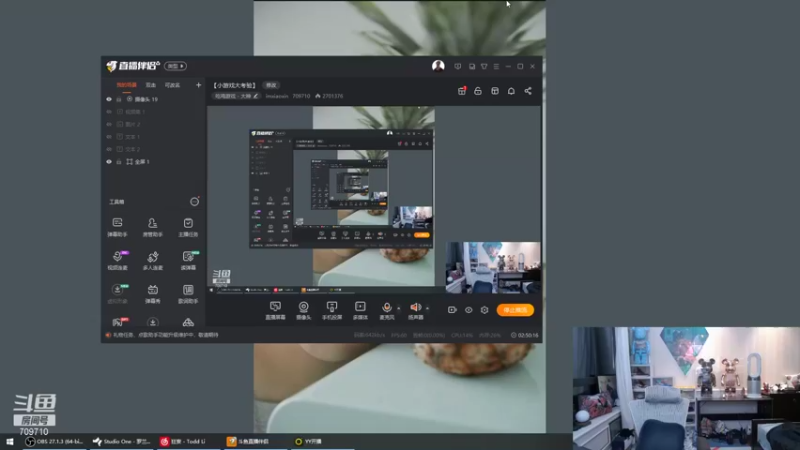Mute the 扬声器 speaker

pyautogui.click(x=415, y=310)
